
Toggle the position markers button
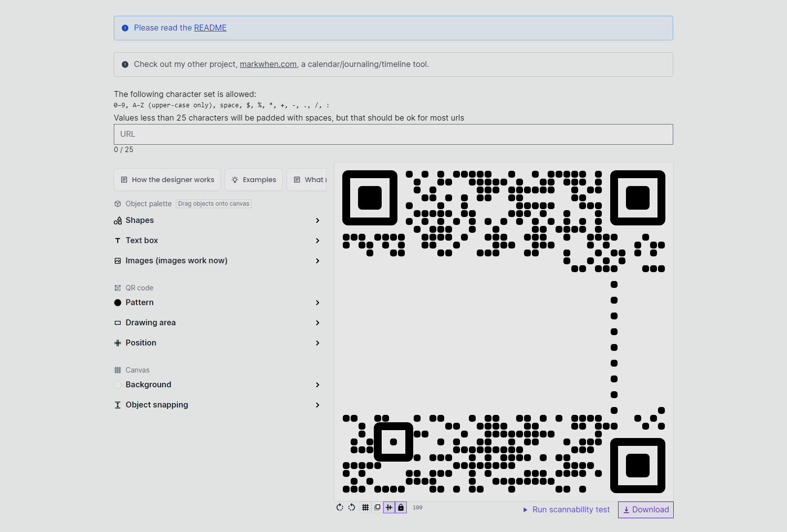(x=389, y=507)
